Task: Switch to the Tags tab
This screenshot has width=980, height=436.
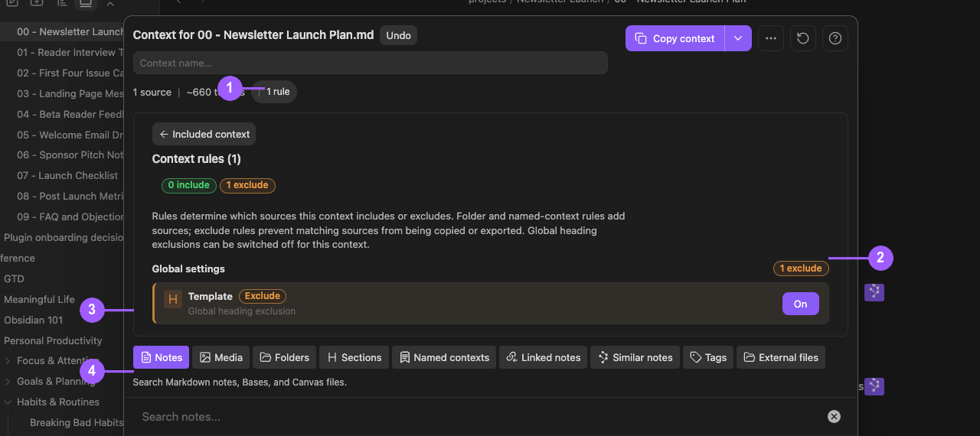Action: [x=708, y=357]
